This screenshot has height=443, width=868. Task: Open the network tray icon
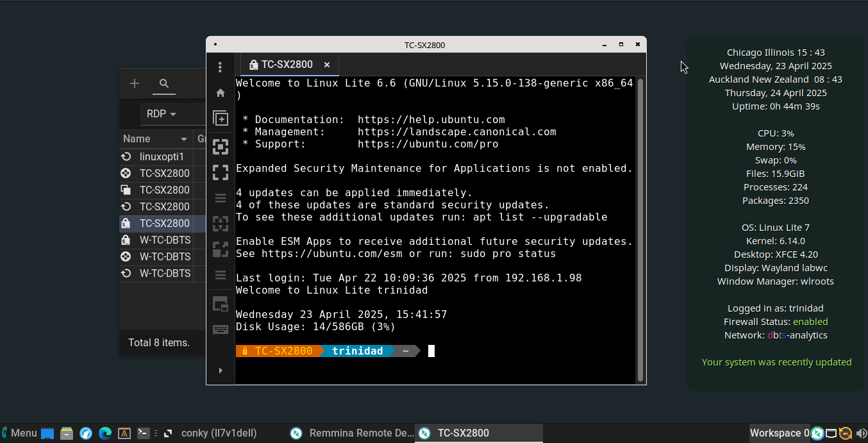[831, 433]
